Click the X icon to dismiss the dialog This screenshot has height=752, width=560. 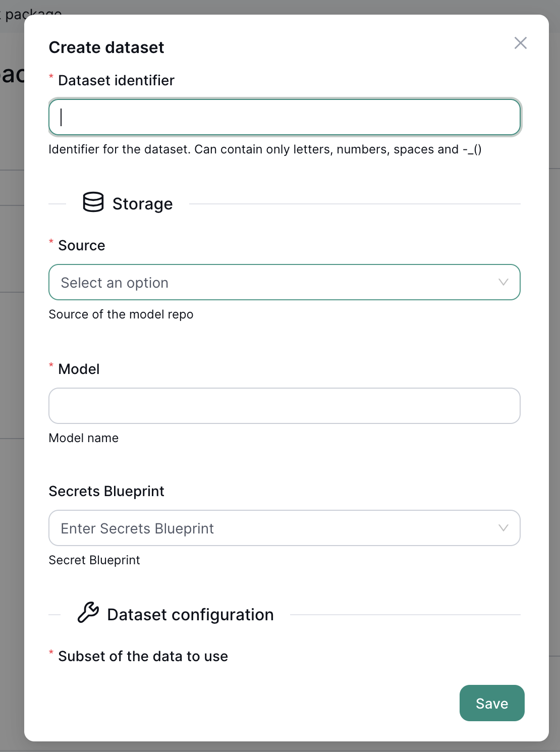coord(520,43)
